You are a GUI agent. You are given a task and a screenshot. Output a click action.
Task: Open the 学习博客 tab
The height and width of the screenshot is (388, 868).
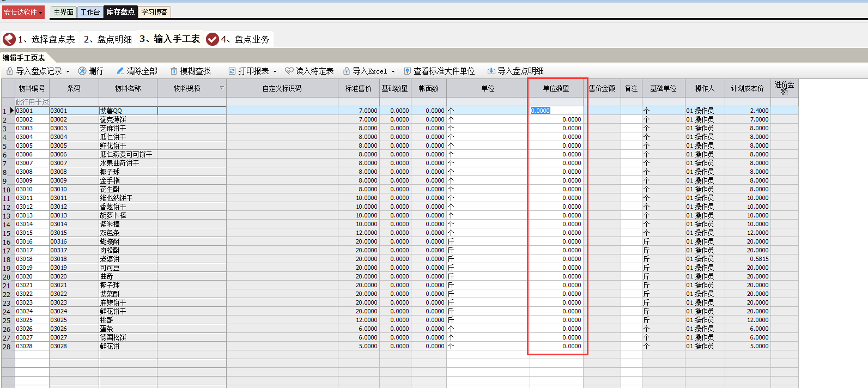[154, 12]
